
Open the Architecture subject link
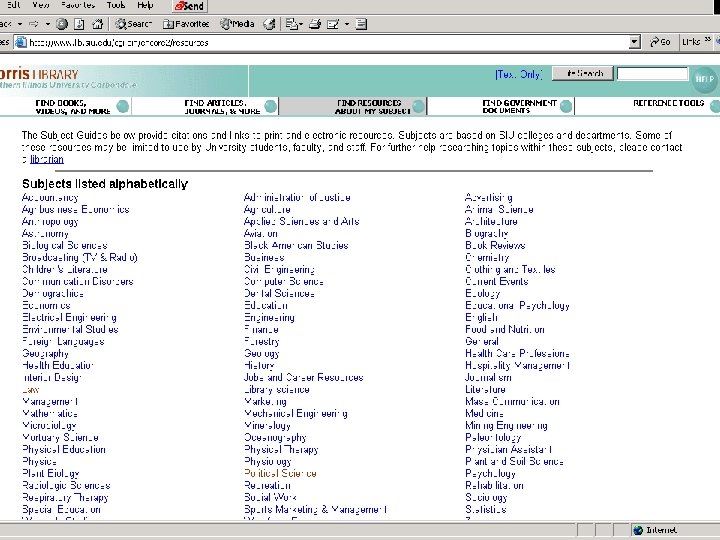(491, 221)
